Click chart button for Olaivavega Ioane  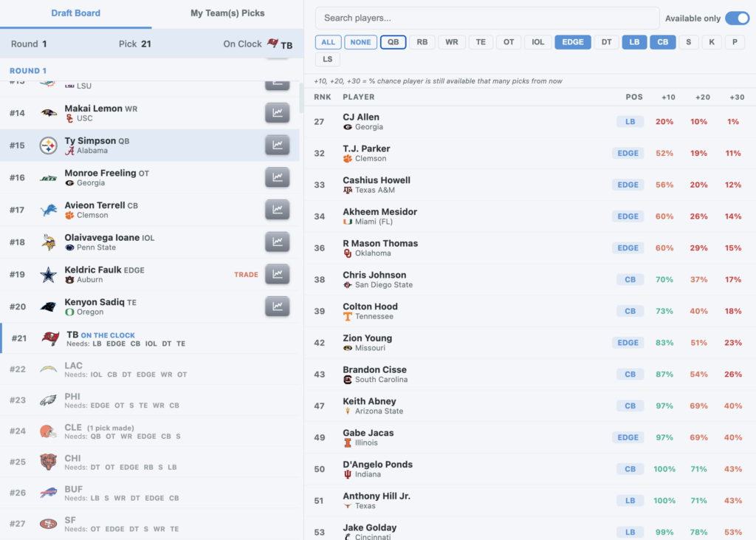[277, 242]
